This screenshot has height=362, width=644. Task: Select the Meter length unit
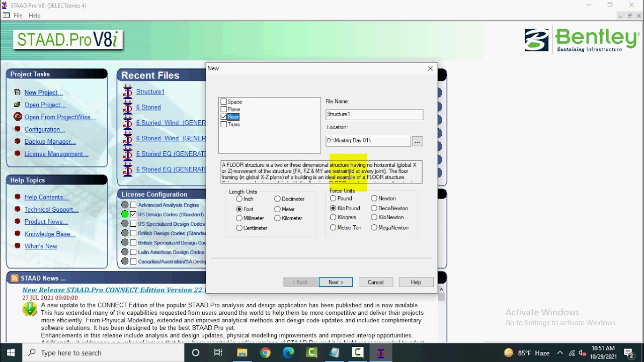pos(277,209)
